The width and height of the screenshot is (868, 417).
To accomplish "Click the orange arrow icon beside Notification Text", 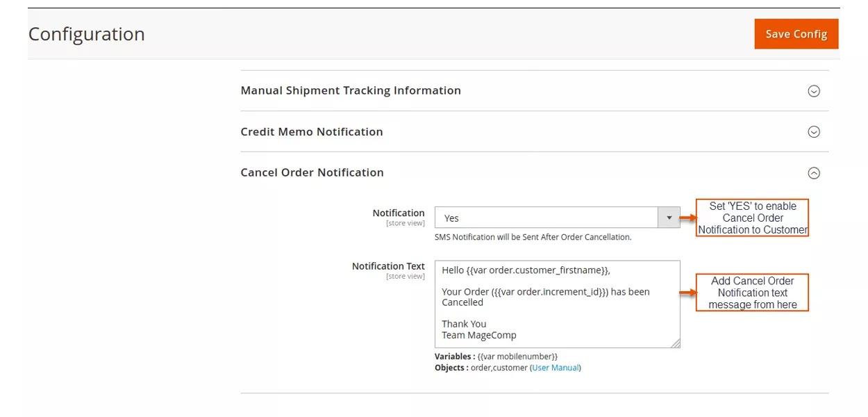I will pyautogui.click(x=687, y=293).
